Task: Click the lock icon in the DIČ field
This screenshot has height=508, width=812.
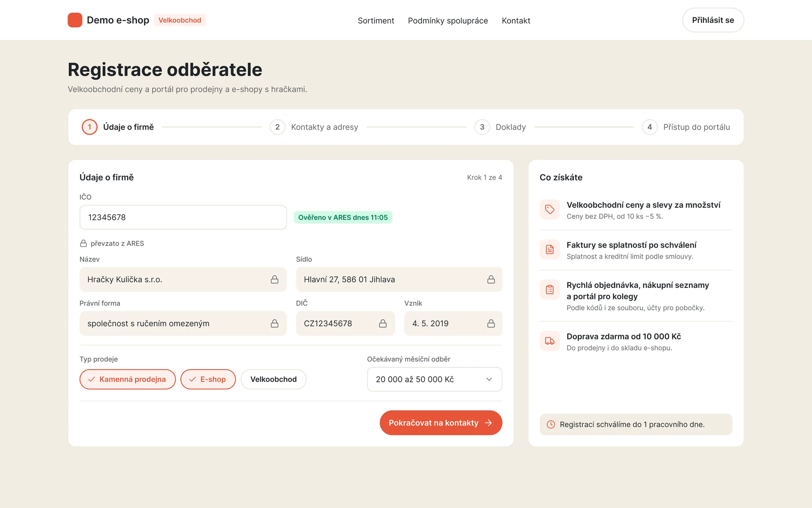Action: (383, 323)
